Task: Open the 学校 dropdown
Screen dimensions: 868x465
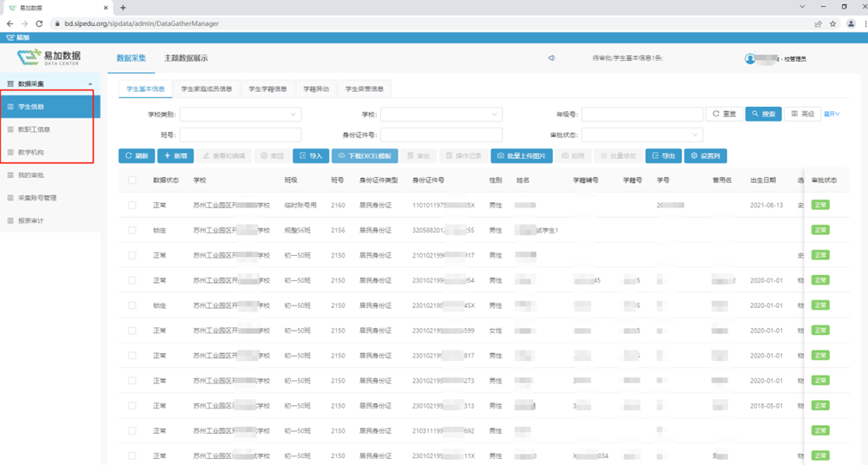Action: click(x=441, y=115)
